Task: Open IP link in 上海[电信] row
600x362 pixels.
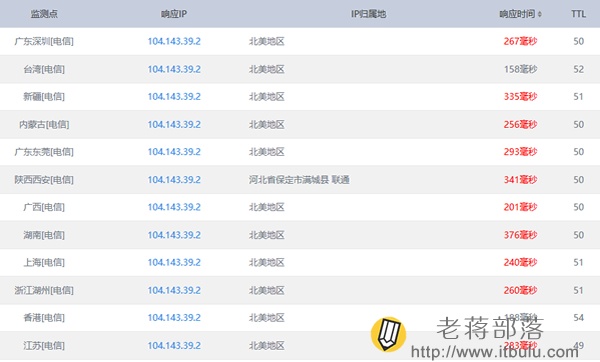Action: pos(174,262)
